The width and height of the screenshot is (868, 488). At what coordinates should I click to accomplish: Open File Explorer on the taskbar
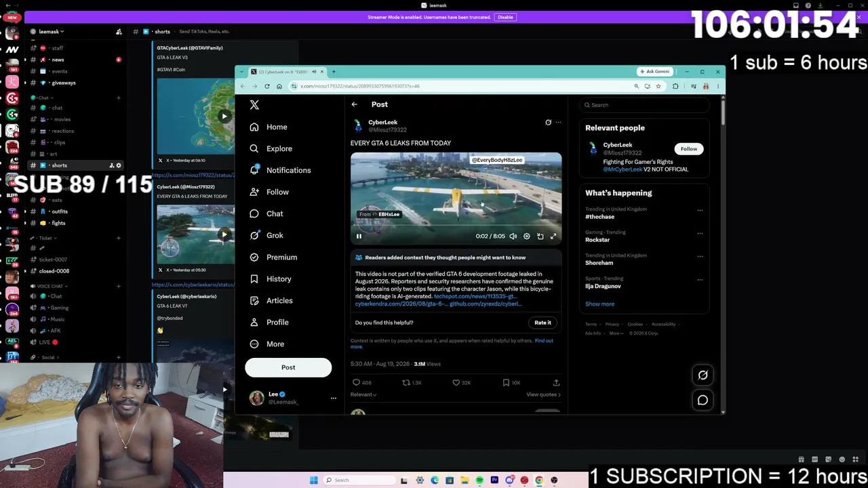465,481
